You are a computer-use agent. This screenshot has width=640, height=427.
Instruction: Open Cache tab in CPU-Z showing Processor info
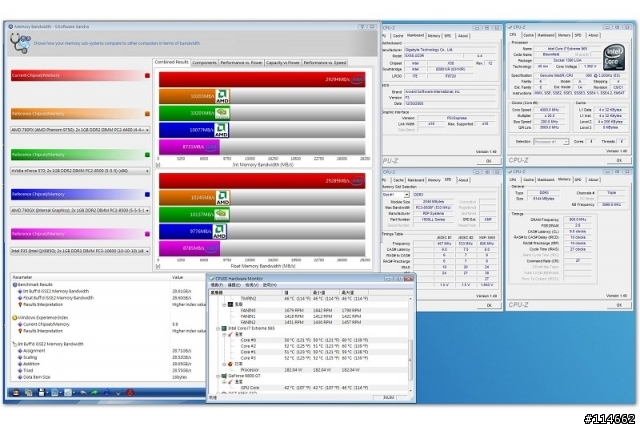tap(528, 35)
